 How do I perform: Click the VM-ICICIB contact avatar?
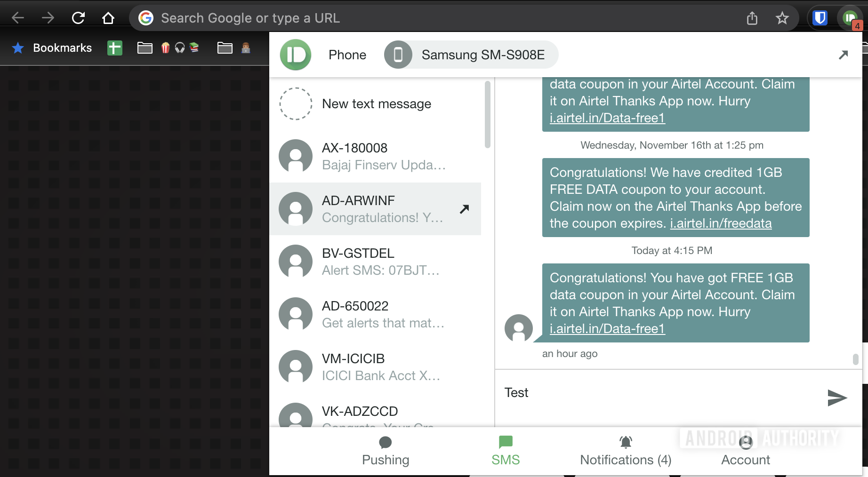pos(296,367)
